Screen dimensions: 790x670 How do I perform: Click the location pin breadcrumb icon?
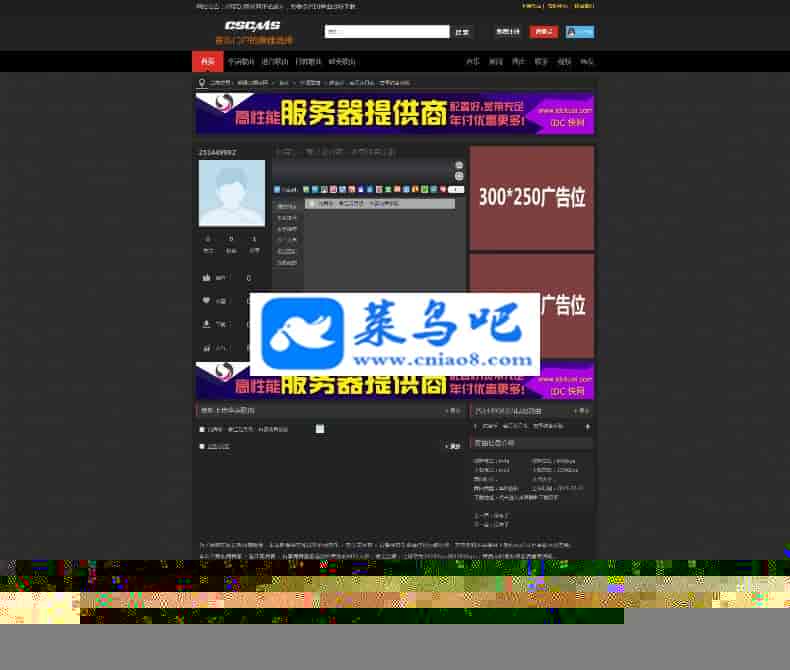(202, 83)
